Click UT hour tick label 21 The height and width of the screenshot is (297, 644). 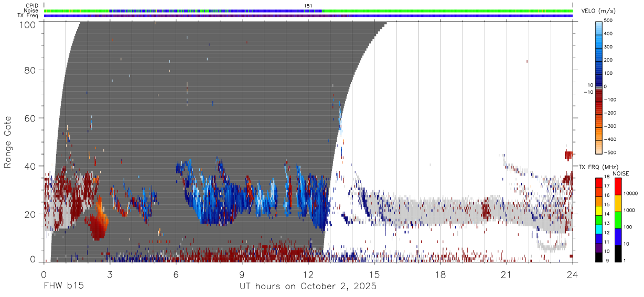[507, 274]
